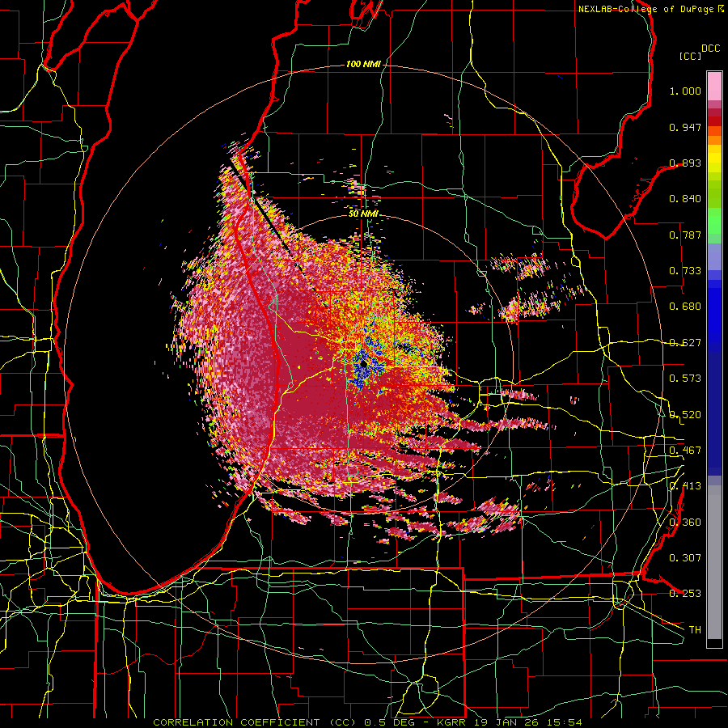Pick the light pink top of color bar
The image size is (728, 728).
[714, 87]
